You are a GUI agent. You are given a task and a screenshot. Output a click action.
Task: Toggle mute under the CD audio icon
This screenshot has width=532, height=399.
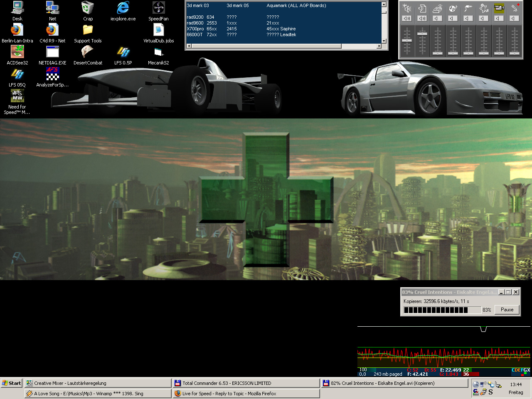tap(453, 18)
